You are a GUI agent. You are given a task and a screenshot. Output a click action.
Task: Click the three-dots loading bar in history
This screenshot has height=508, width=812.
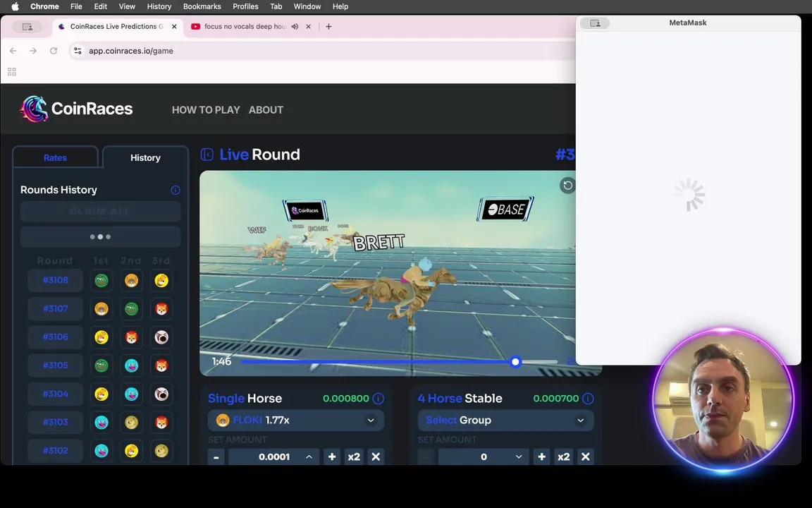tap(101, 237)
